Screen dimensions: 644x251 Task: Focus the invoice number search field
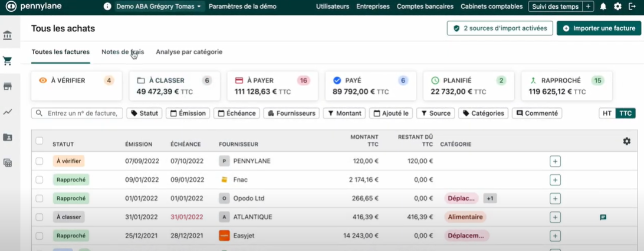point(77,113)
